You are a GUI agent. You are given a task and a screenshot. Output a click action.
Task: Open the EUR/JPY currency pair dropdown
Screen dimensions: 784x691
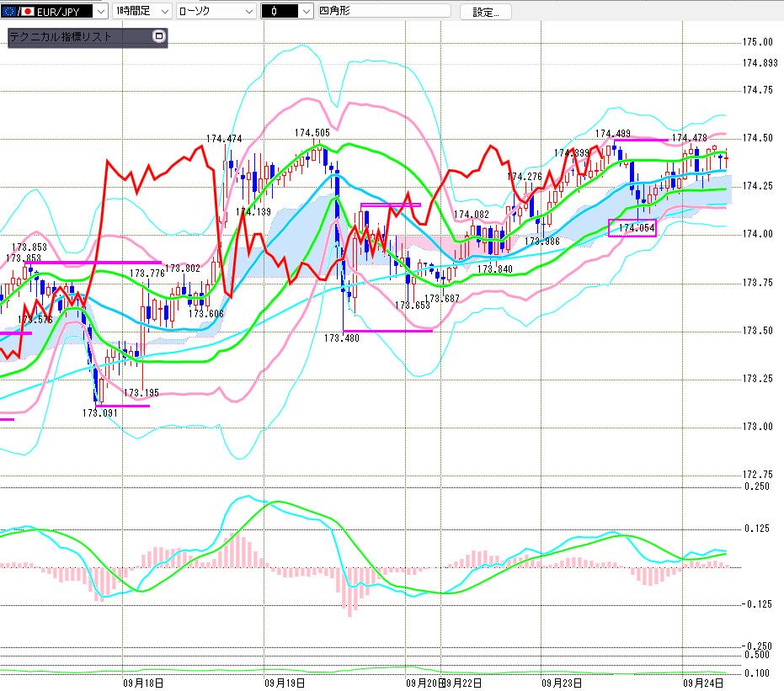[100, 12]
